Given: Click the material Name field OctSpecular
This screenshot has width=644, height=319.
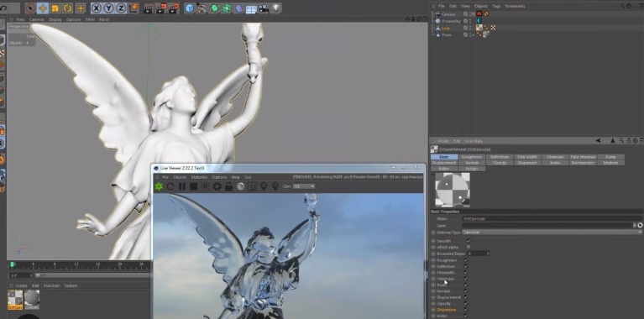Looking at the screenshot, I should [x=552, y=219].
